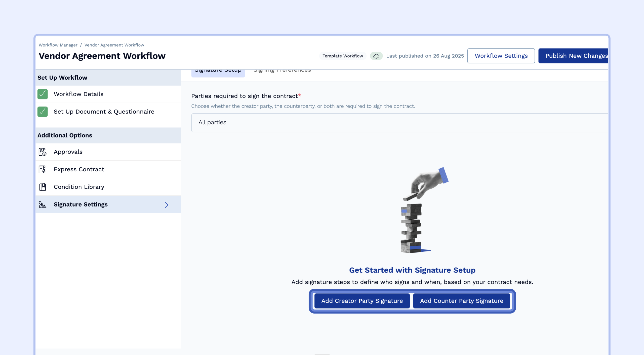Click the checkmark beside Set Up Document & Questionnaire
The width and height of the screenshot is (644, 355).
coord(43,112)
